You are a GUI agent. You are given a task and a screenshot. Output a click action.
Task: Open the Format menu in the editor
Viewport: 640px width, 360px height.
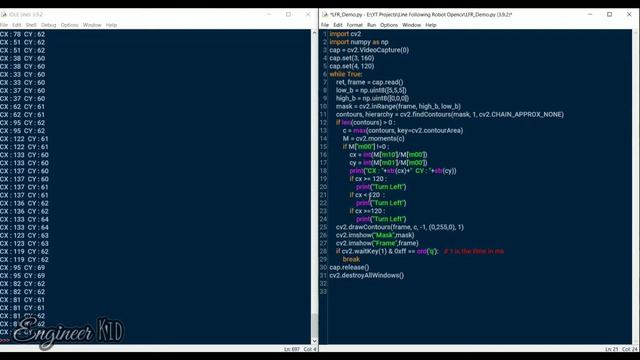point(354,25)
